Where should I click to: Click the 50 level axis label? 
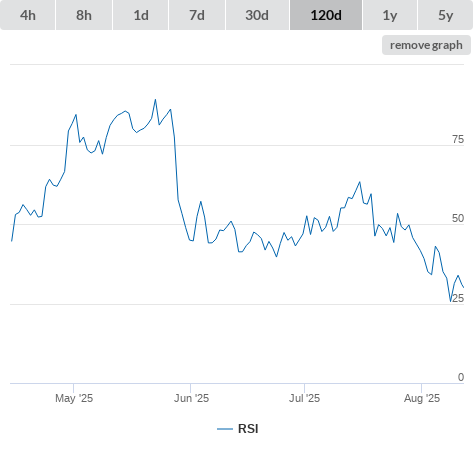point(458,218)
